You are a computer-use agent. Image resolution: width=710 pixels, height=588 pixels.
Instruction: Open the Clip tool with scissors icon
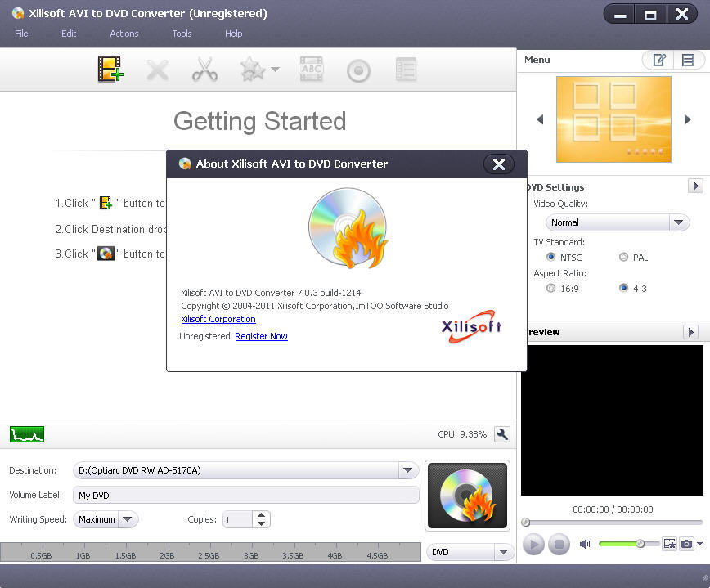[x=204, y=70]
